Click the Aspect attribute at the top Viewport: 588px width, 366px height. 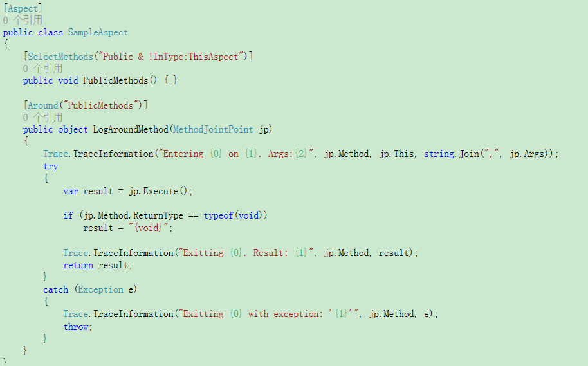23,8
